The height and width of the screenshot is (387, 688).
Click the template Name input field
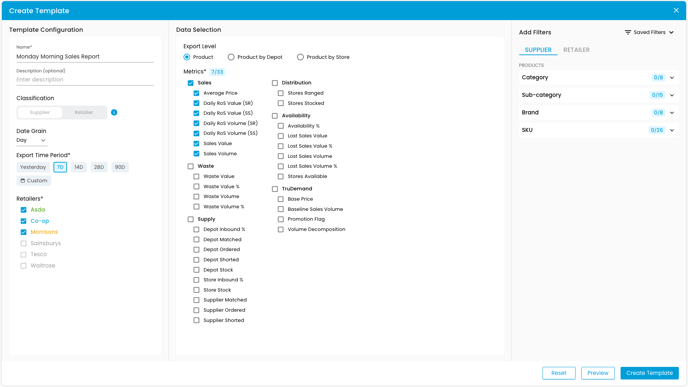coord(85,57)
